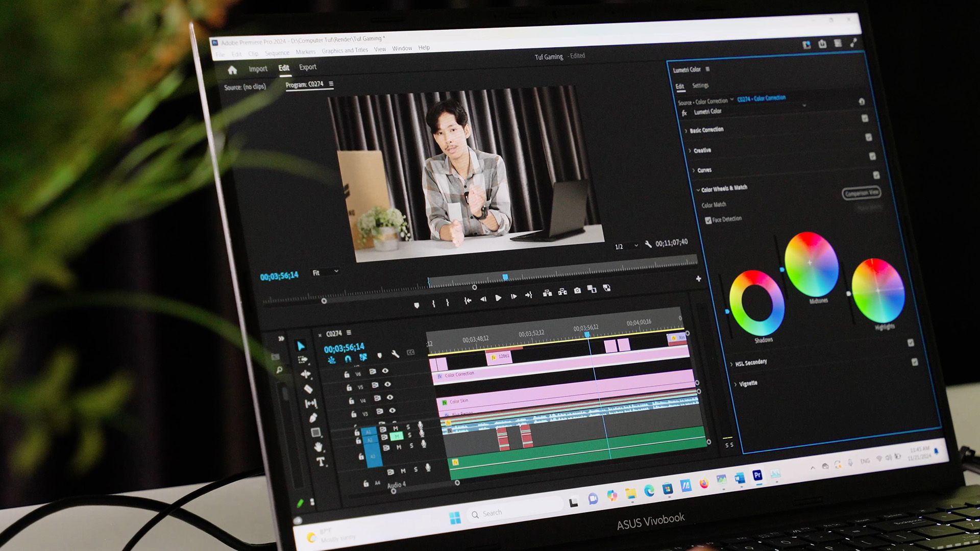The height and width of the screenshot is (551, 980).
Task: Select the Hand tool
Action: pyautogui.click(x=318, y=447)
